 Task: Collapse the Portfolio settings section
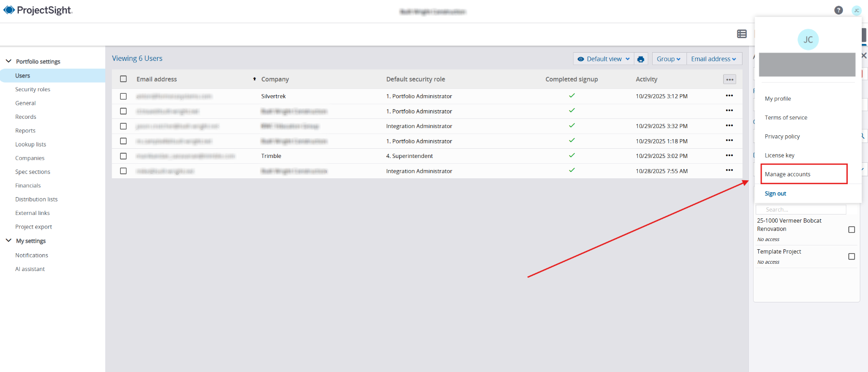(8, 61)
